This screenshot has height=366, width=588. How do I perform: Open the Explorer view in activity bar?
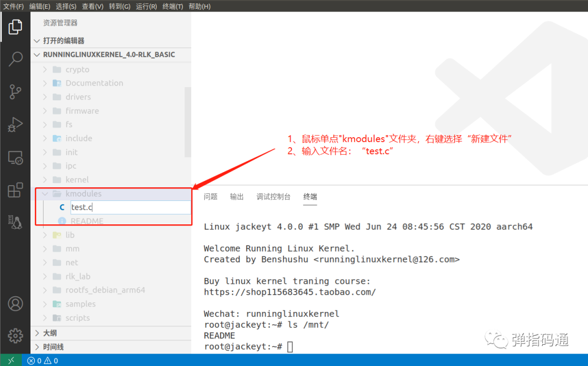click(x=15, y=27)
